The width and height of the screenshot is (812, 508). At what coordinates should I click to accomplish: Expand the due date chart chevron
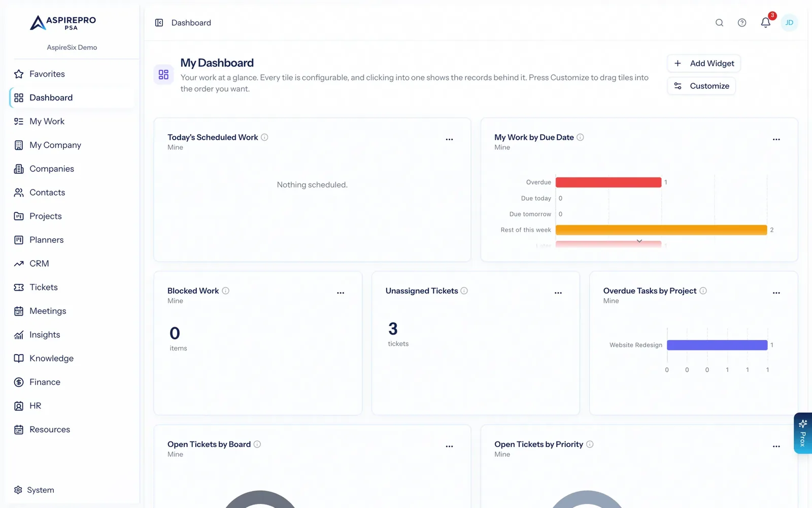(639, 241)
